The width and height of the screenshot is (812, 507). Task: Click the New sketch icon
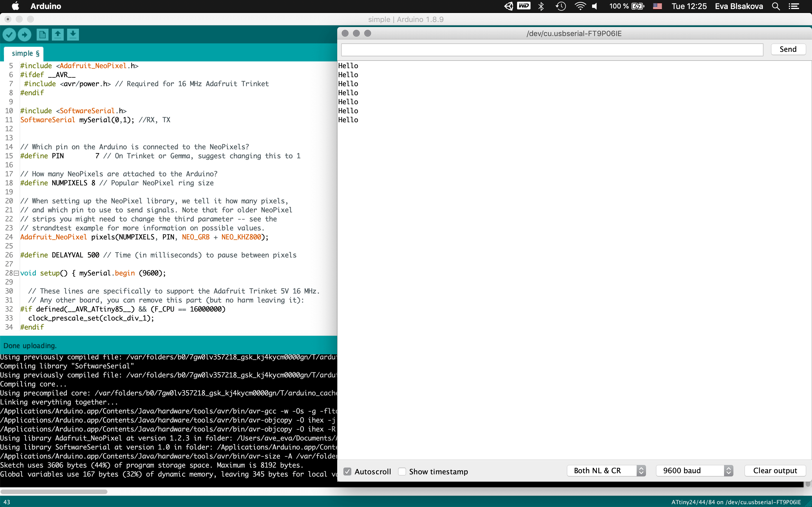[x=42, y=35]
